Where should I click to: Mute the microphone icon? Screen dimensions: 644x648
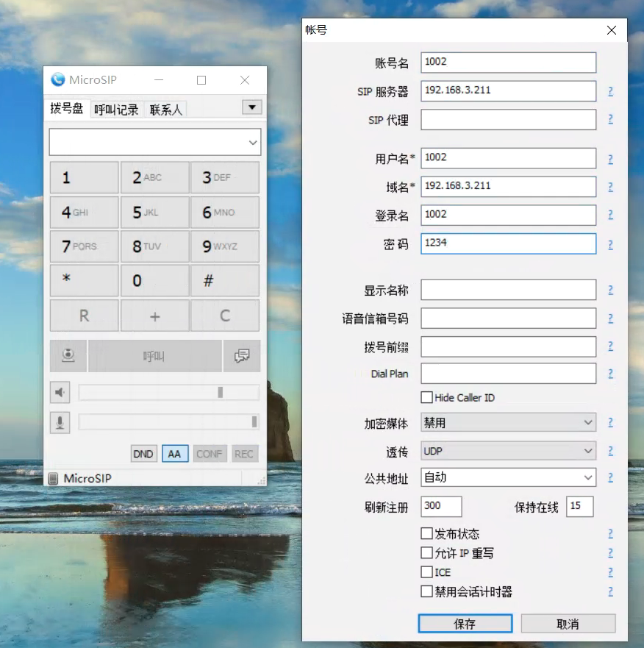click(x=60, y=422)
